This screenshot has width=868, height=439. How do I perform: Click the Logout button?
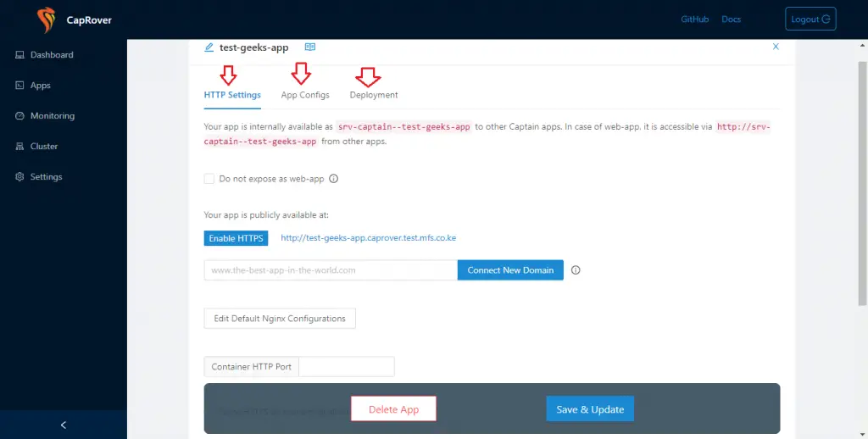[810, 19]
